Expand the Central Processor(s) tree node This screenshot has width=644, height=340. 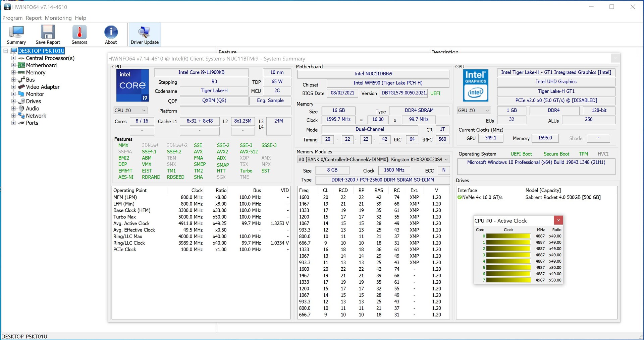[x=13, y=58]
